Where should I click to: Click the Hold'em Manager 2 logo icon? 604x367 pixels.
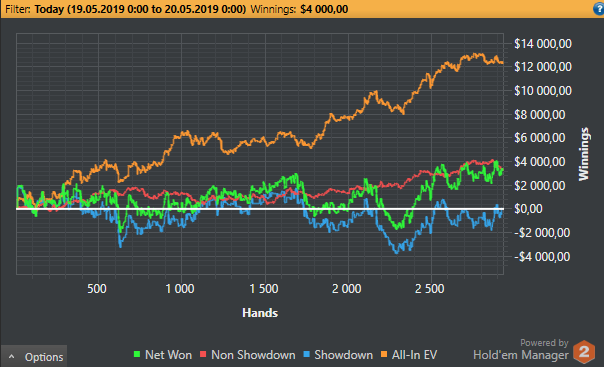[x=584, y=352]
